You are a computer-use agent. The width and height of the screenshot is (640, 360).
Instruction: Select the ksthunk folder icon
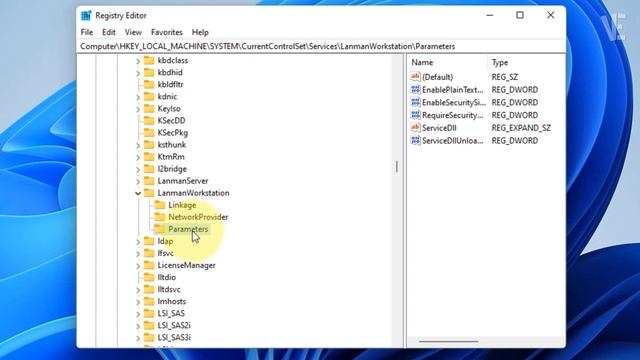(x=149, y=144)
